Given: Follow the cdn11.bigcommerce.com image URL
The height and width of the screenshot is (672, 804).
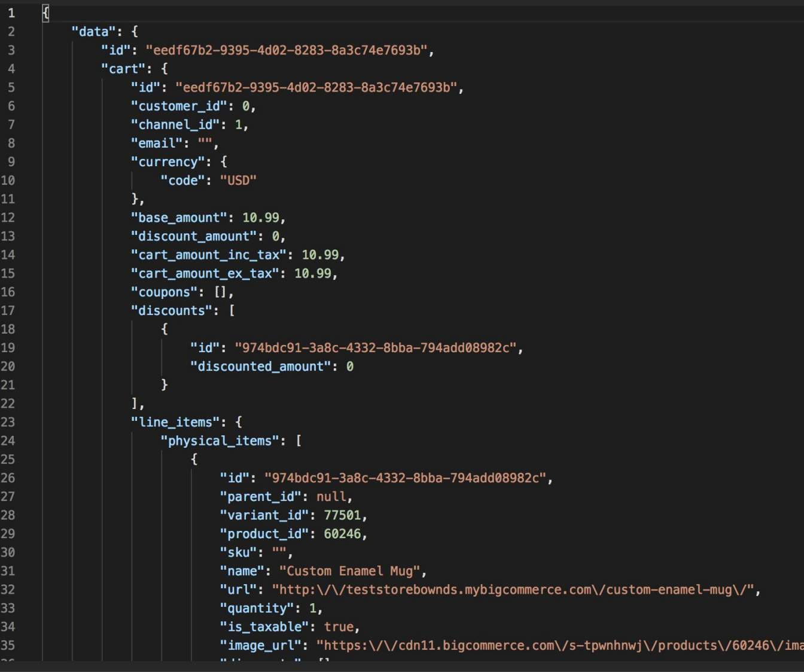Looking at the screenshot, I should [x=559, y=645].
